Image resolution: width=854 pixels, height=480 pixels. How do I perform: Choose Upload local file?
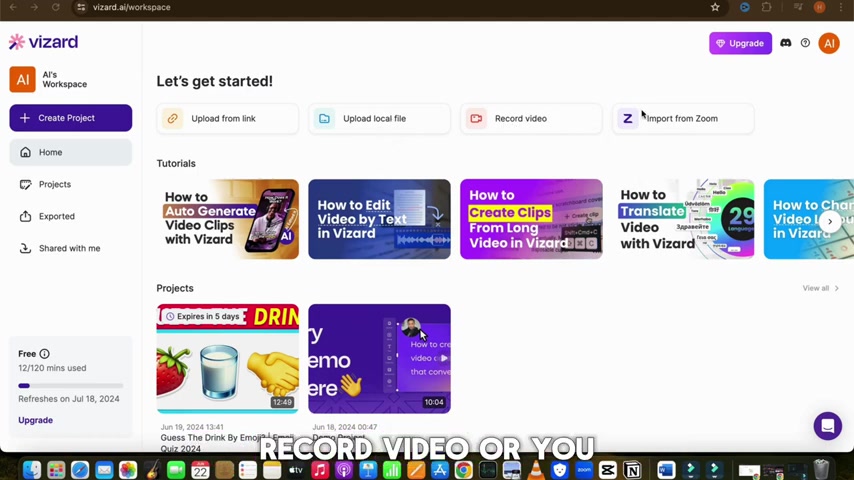pyautogui.click(x=380, y=118)
